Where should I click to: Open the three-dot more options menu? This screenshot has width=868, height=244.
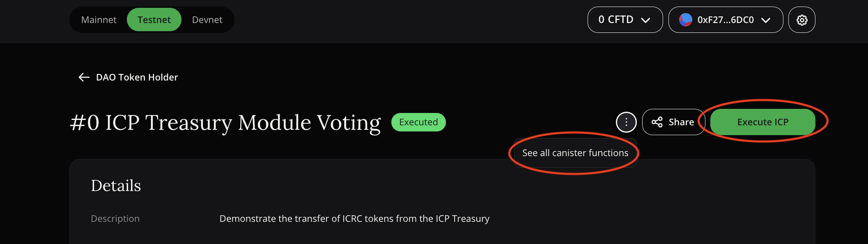(x=626, y=122)
